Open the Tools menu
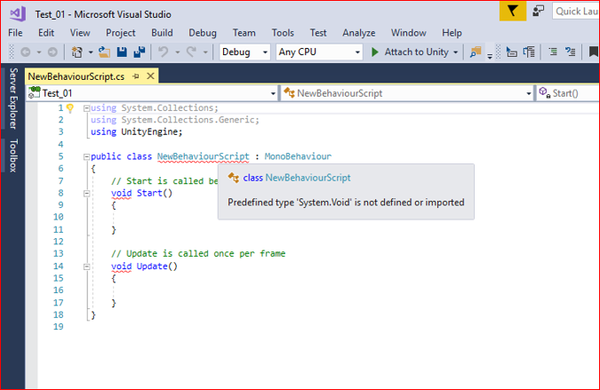Viewport: 600px width, 390px height. click(283, 33)
